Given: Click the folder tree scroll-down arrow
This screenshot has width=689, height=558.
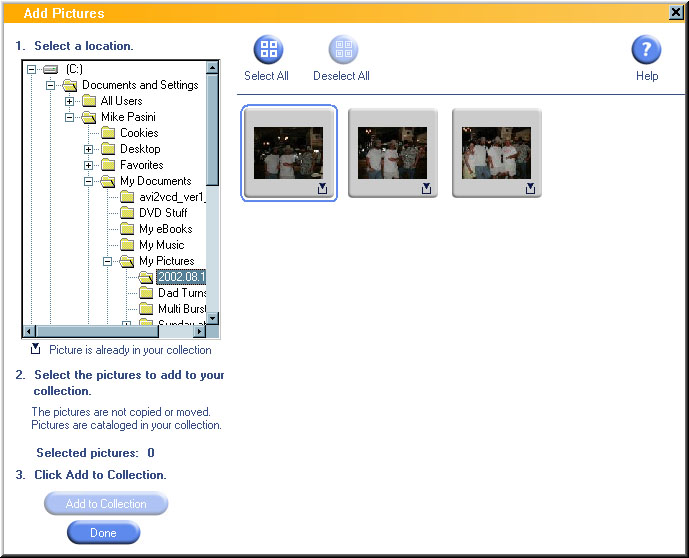Looking at the screenshot, I should (x=213, y=317).
